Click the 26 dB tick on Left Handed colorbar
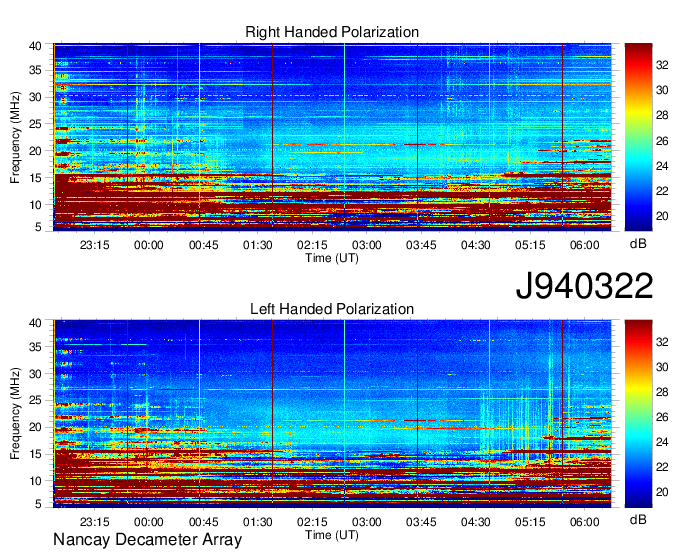680x552 pixels. (x=662, y=418)
